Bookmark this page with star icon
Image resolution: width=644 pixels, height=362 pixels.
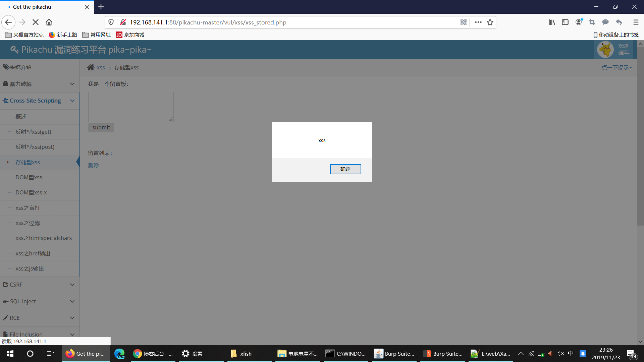(x=490, y=22)
